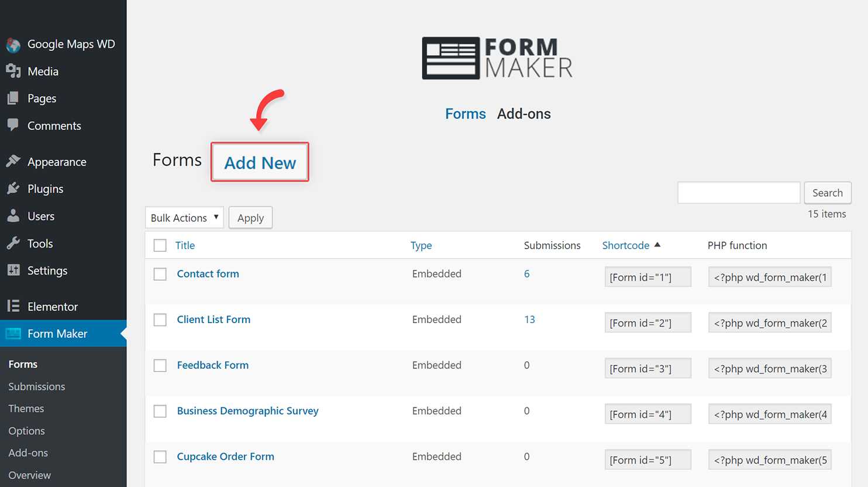
Task: Check the Contact form row checkbox
Action: tap(160, 274)
